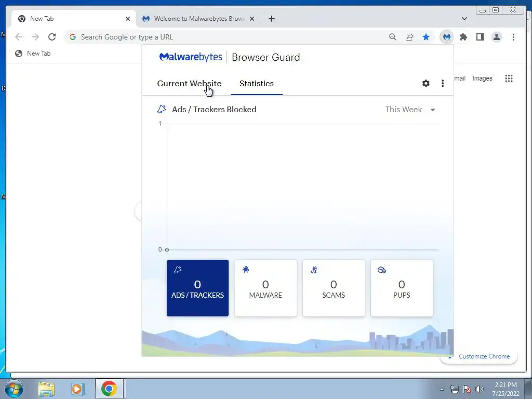Click the Chrome taskbar icon
The width and height of the screenshot is (532, 399).
109,389
